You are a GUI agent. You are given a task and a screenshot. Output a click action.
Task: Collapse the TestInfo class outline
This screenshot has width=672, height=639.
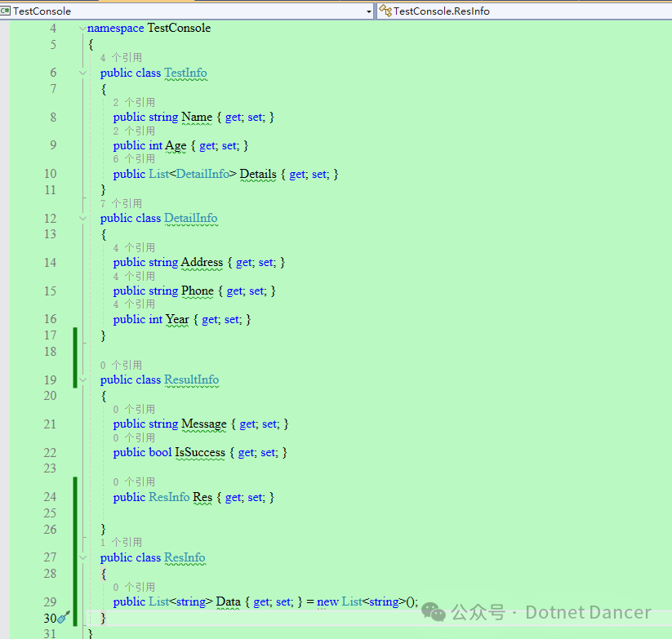click(x=82, y=73)
